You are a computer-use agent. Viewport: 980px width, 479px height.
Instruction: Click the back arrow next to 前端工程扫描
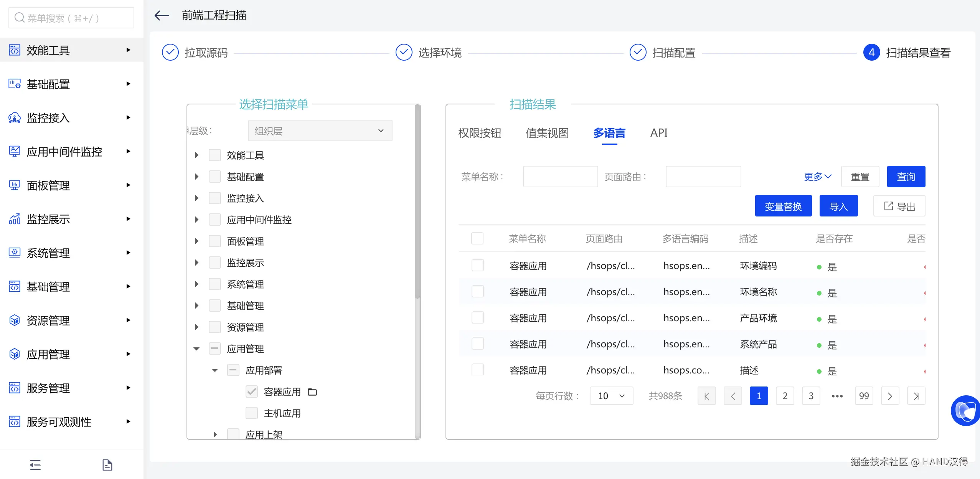[x=162, y=15]
